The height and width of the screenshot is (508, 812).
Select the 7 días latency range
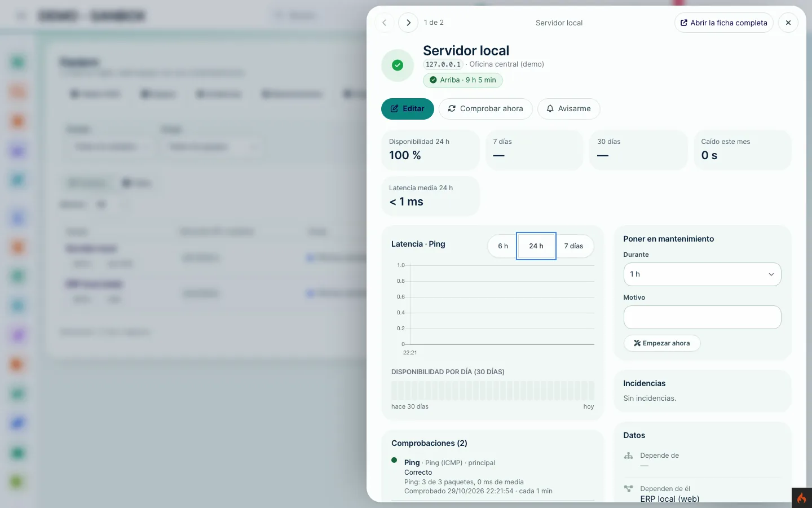[x=573, y=246]
